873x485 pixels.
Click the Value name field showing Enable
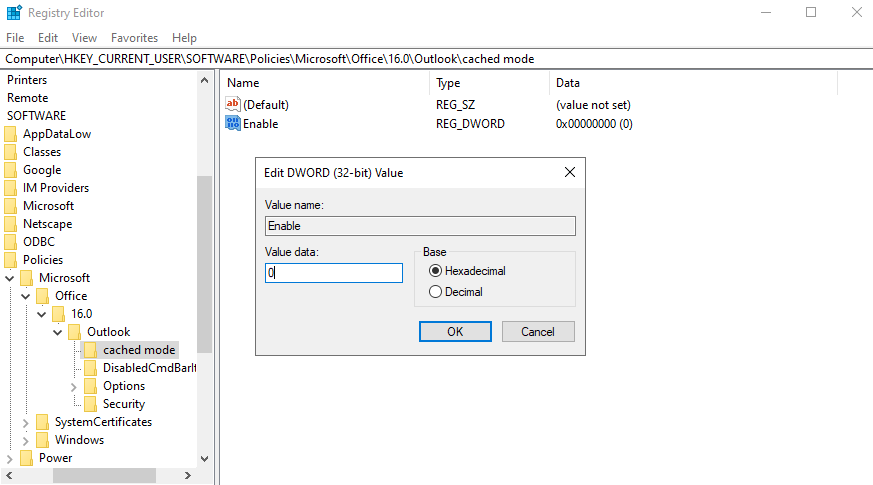pos(420,226)
